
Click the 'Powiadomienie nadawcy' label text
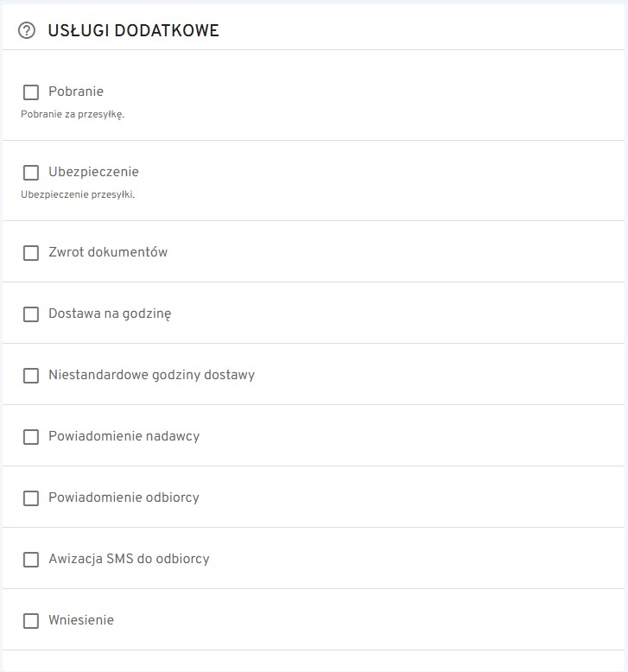click(x=124, y=436)
